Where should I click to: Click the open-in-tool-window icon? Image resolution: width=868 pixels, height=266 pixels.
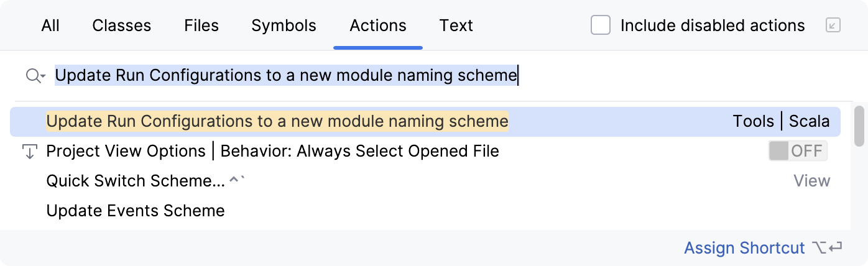pos(833,25)
